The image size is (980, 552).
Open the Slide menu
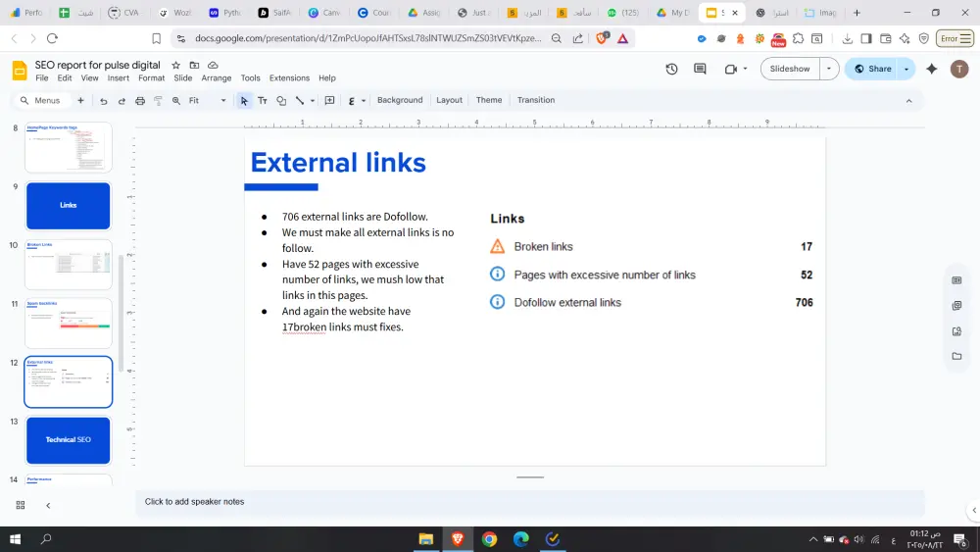pyautogui.click(x=182, y=78)
